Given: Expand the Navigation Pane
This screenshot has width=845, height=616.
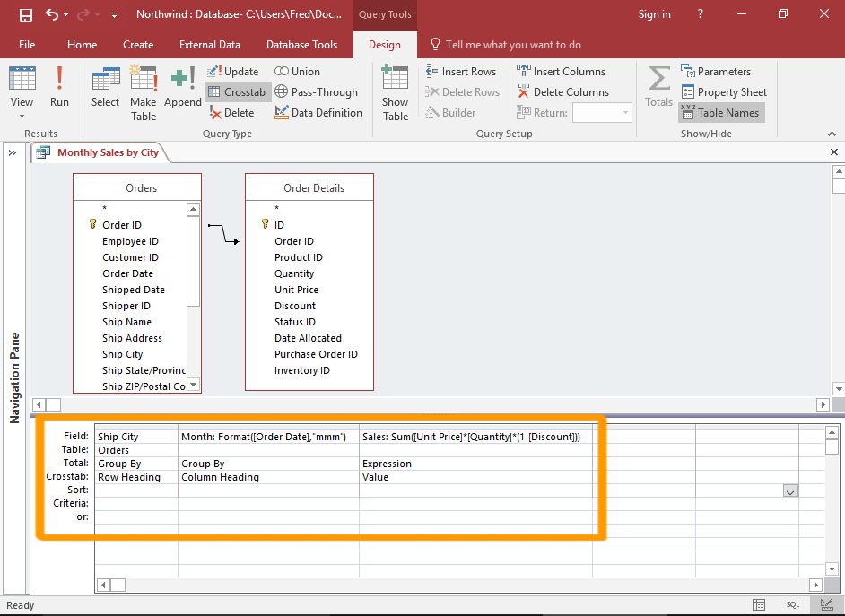Looking at the screenshot, I should pos(12,152).
